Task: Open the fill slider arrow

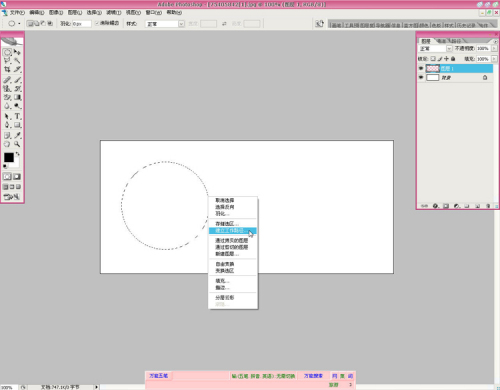Action: 494,59
